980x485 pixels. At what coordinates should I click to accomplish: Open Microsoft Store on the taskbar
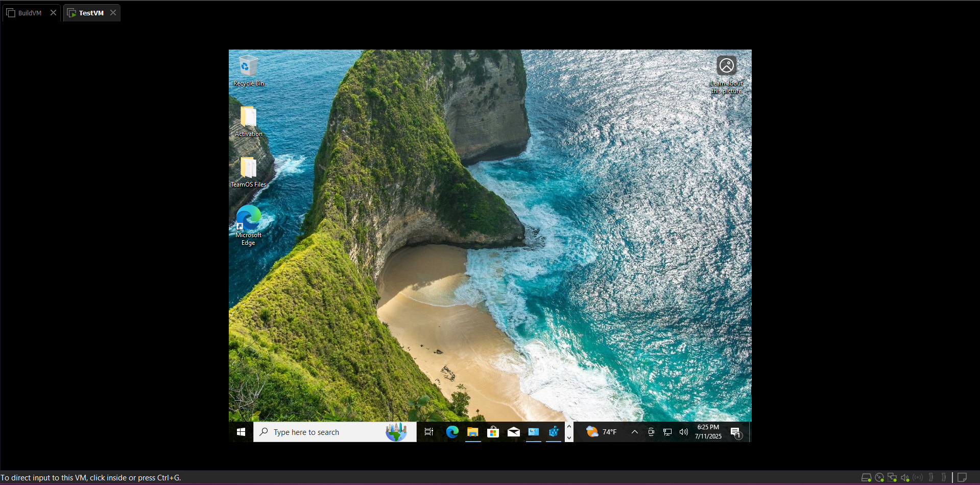click(x=493, y=432)
